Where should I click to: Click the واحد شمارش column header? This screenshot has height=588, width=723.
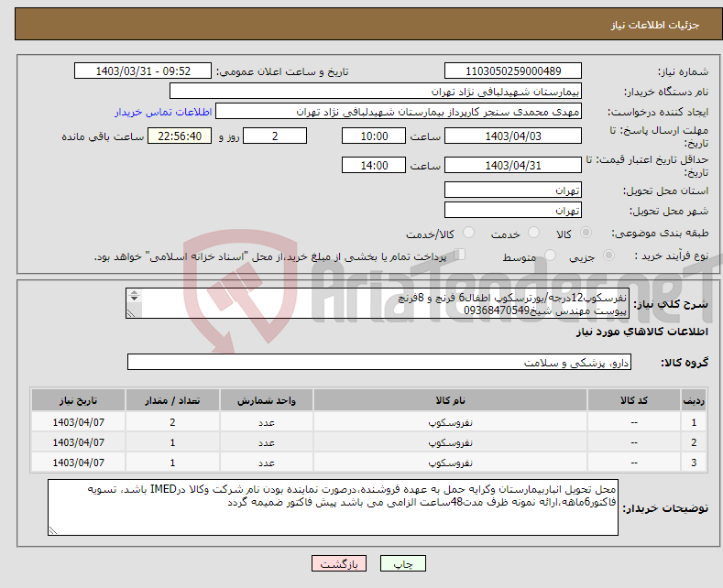(267, 400)
